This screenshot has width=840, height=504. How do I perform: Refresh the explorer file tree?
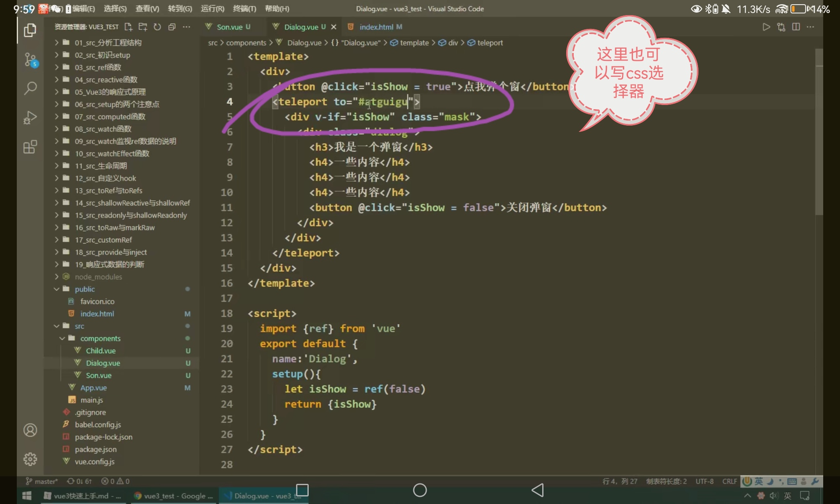click(157, 27)
